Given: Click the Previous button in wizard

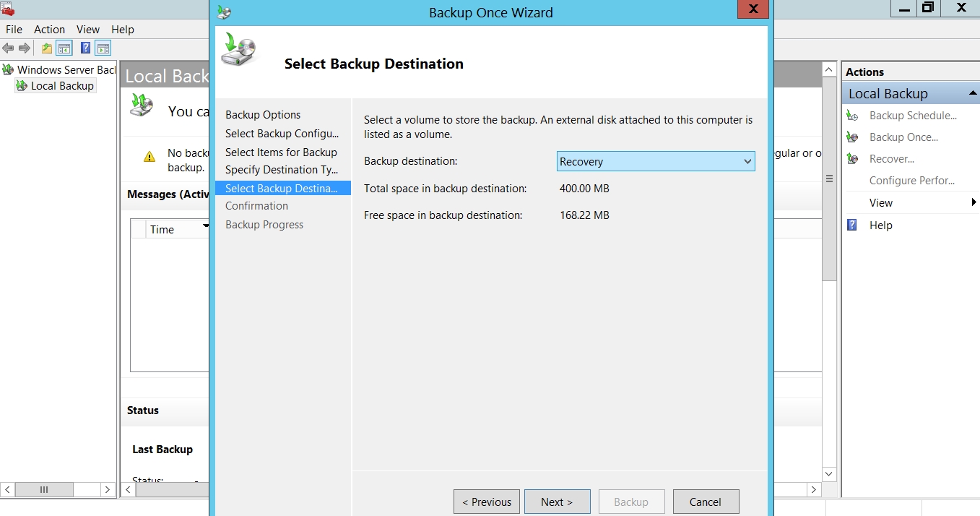Looking at the screenshot, I should 487,502.
